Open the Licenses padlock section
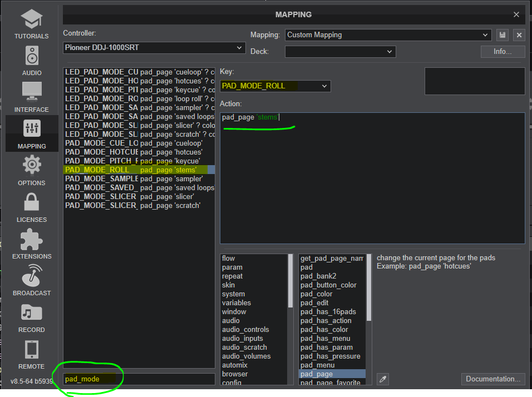This screenshot has height=397, width=532. [x=32, y=207]
